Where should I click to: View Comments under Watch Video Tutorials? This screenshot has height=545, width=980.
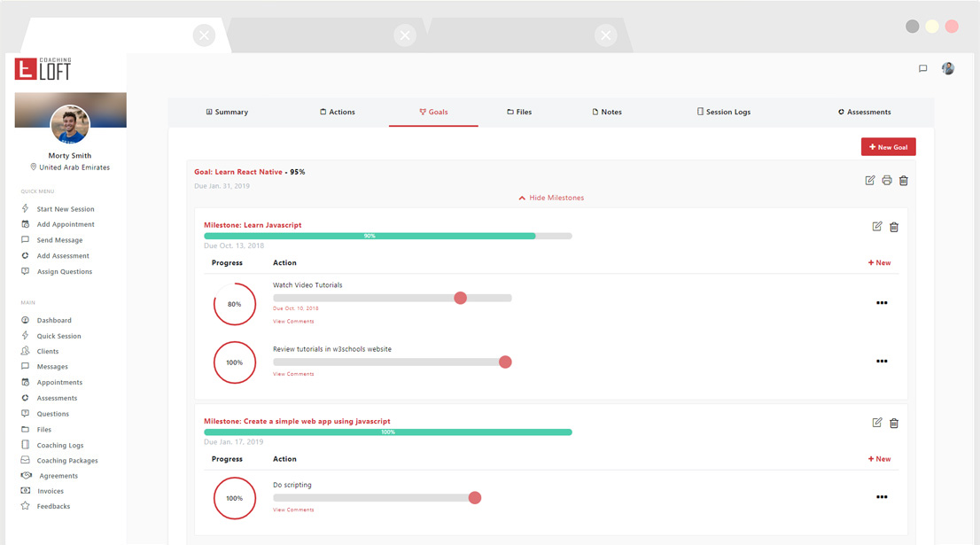coord(293,322)
